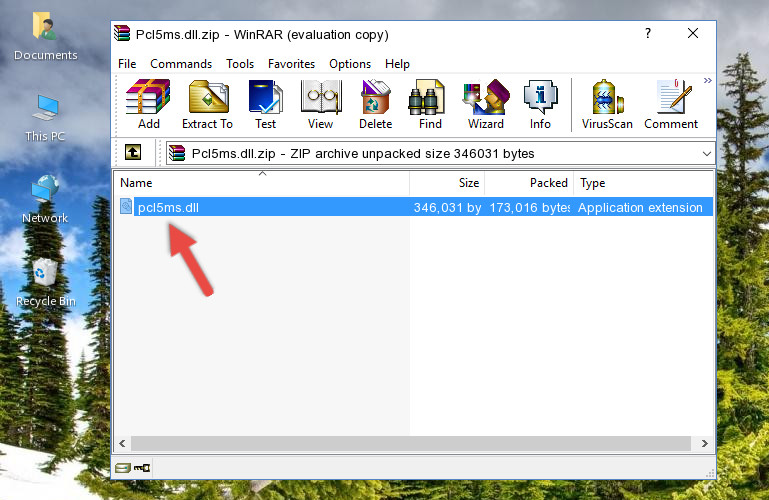
Task: Go up one folder level
Action: pyautogui.click(x=133, y=152)
